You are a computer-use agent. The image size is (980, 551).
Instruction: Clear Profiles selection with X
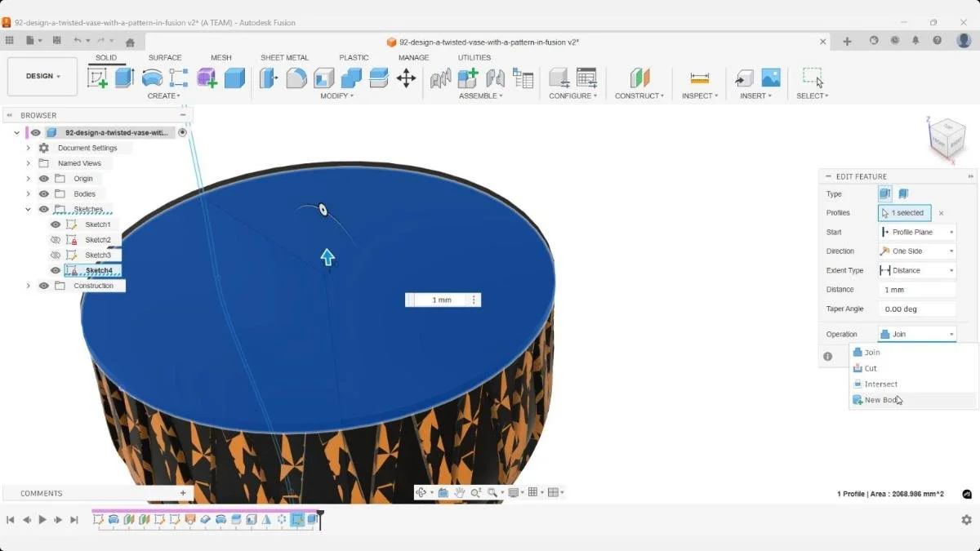(941, 213)
